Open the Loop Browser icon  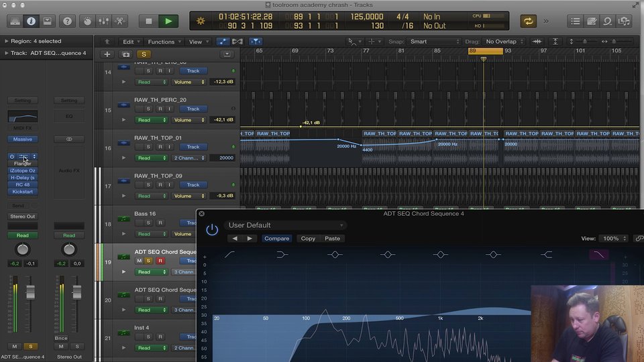tap(608, 21)
